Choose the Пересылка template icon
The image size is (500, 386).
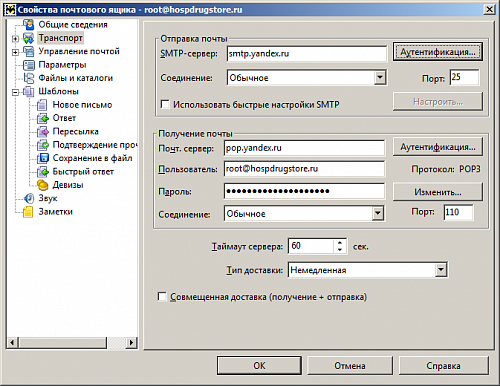click(43, 131)
